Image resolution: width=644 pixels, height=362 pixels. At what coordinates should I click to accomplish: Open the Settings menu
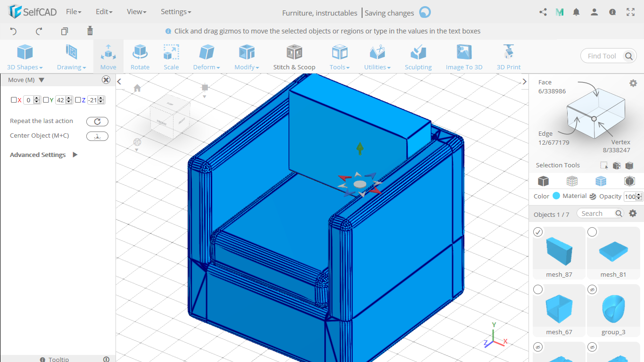(176, 12)
